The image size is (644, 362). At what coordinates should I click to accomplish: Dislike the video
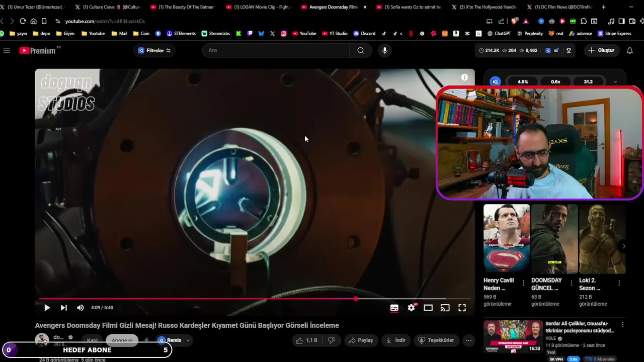click(331, 340)
